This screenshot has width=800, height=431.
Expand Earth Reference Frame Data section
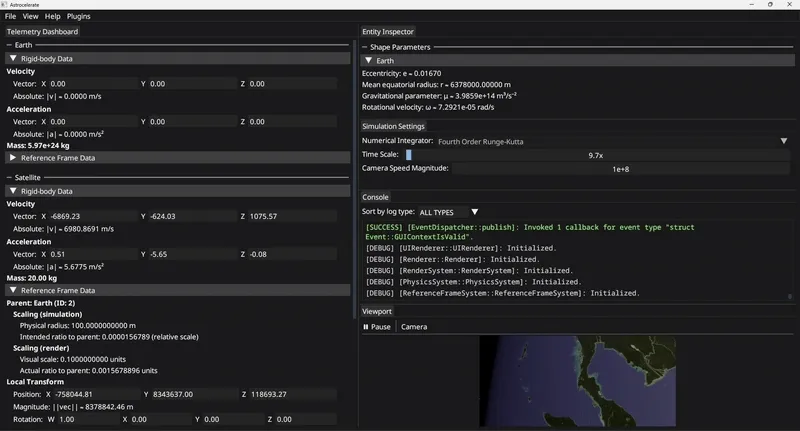(x=178, y=158)
